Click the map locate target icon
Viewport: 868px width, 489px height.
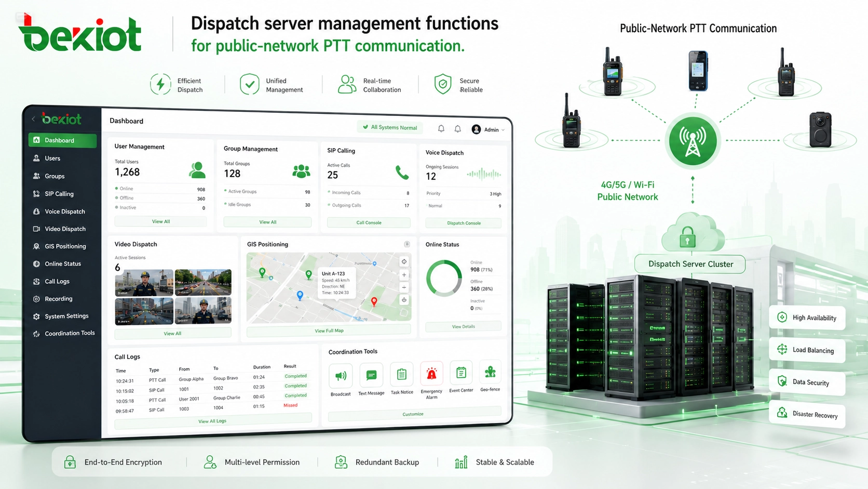click(x=404, y=261)
